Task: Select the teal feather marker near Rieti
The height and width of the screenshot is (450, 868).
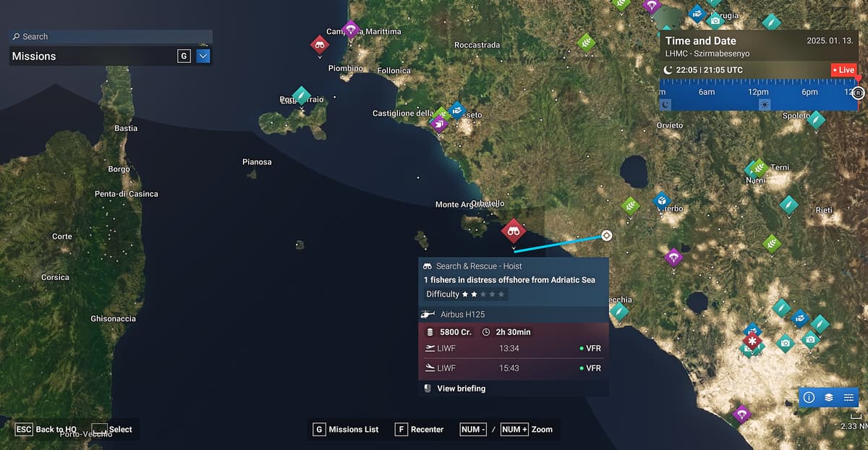Action: [x=788, y=205]
